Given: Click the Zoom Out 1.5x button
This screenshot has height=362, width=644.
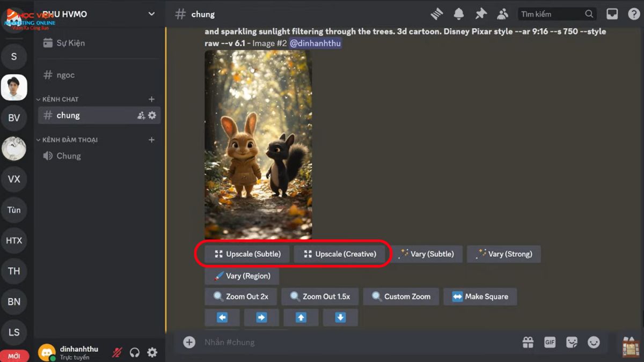Looking at the screenshot, I should point(320,297).
